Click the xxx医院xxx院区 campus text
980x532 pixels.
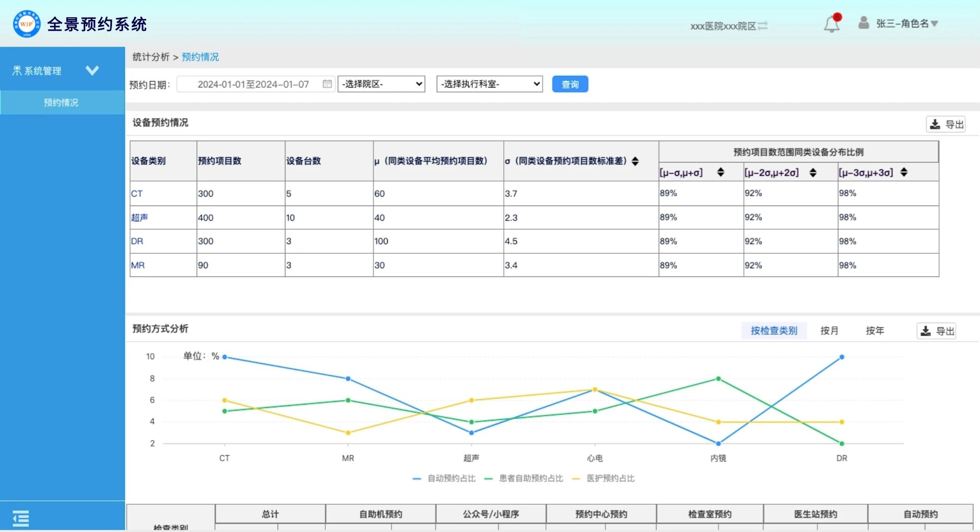click(723, 26)
